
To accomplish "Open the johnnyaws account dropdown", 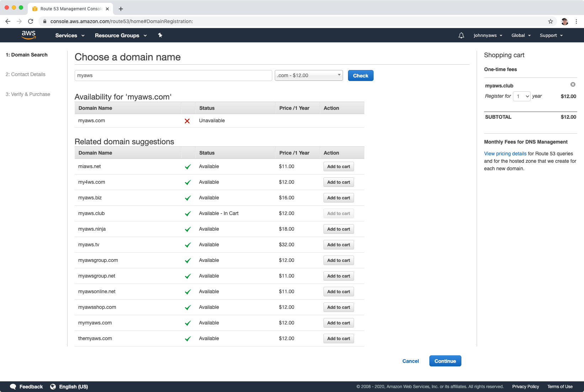I will click(488, 36).
